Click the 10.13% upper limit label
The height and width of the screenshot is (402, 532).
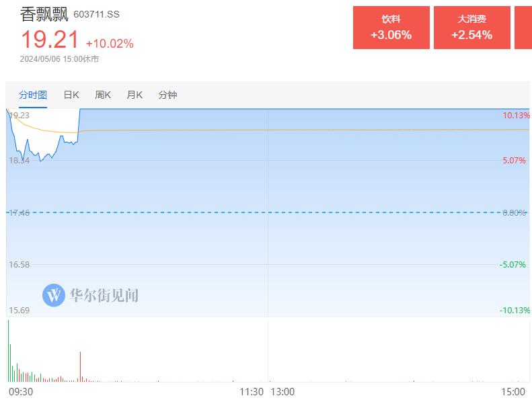515,116
